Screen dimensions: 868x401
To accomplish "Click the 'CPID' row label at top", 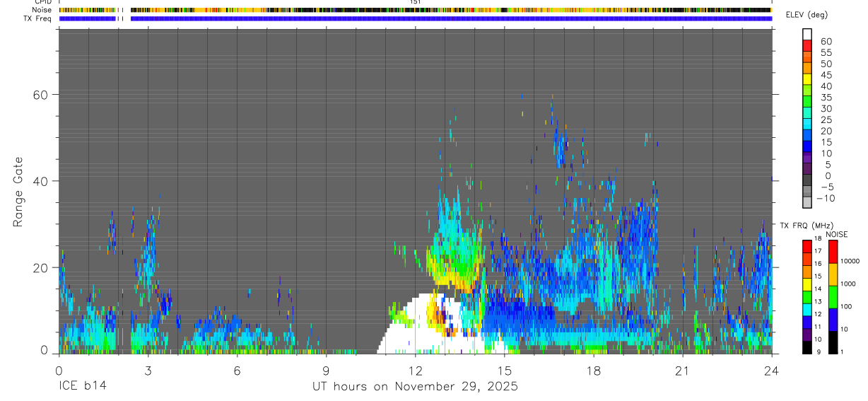I will pos(43,2).
